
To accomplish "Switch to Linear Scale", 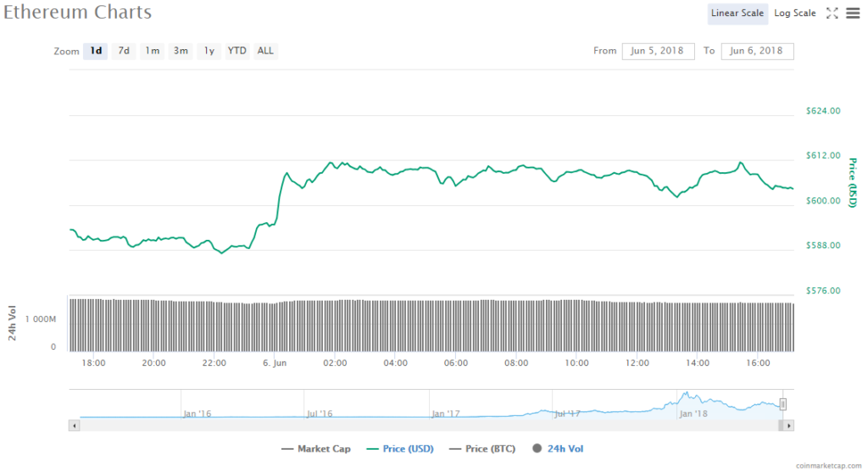I will [738, 13].
